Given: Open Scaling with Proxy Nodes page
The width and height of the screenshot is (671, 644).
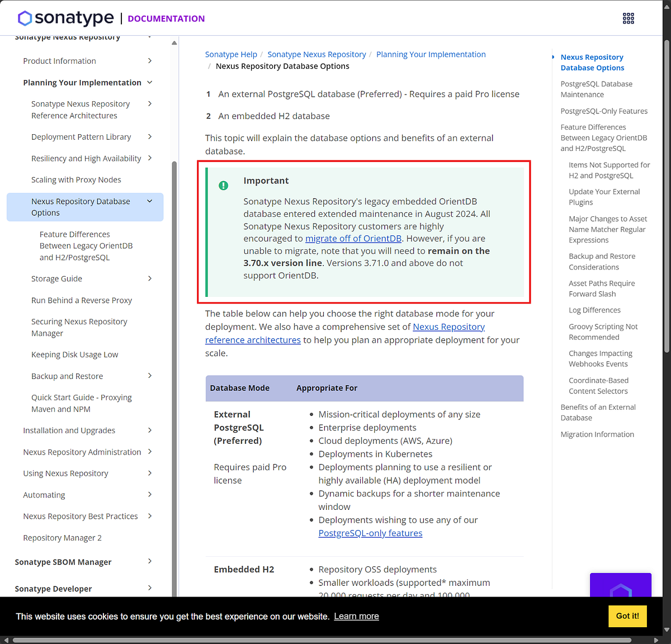Looking at the screenshot, I should [76, 180].
